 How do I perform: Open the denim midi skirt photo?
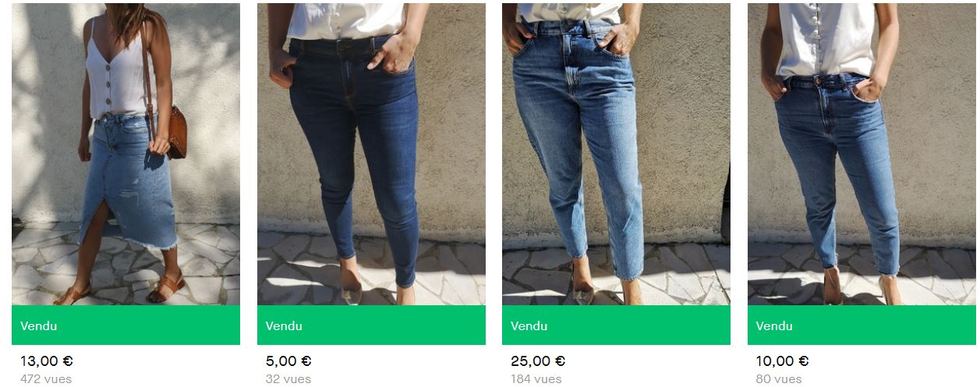pos(126,154)
